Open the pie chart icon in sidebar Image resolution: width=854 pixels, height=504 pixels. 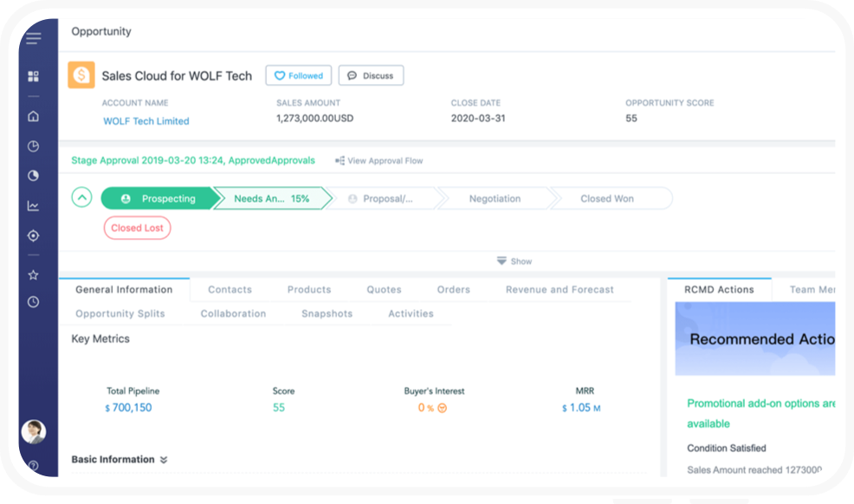[x=33, y=175]
